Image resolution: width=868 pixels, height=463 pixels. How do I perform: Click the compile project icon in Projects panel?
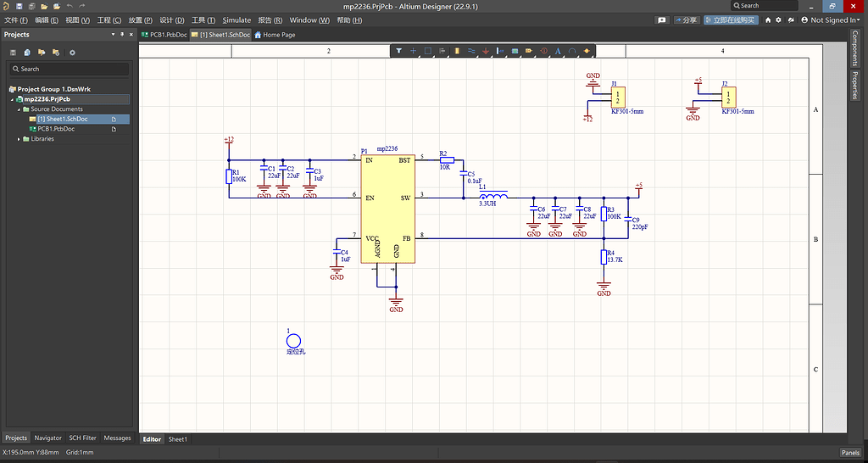(27, 53)
